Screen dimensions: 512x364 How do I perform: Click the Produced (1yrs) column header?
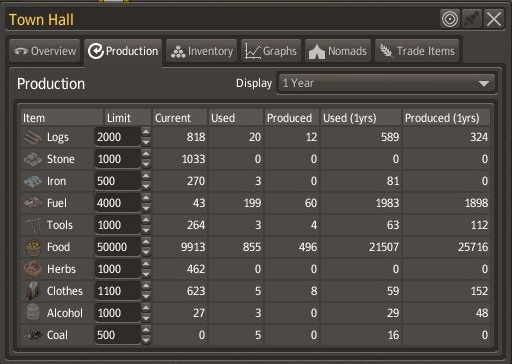(446, 118)
